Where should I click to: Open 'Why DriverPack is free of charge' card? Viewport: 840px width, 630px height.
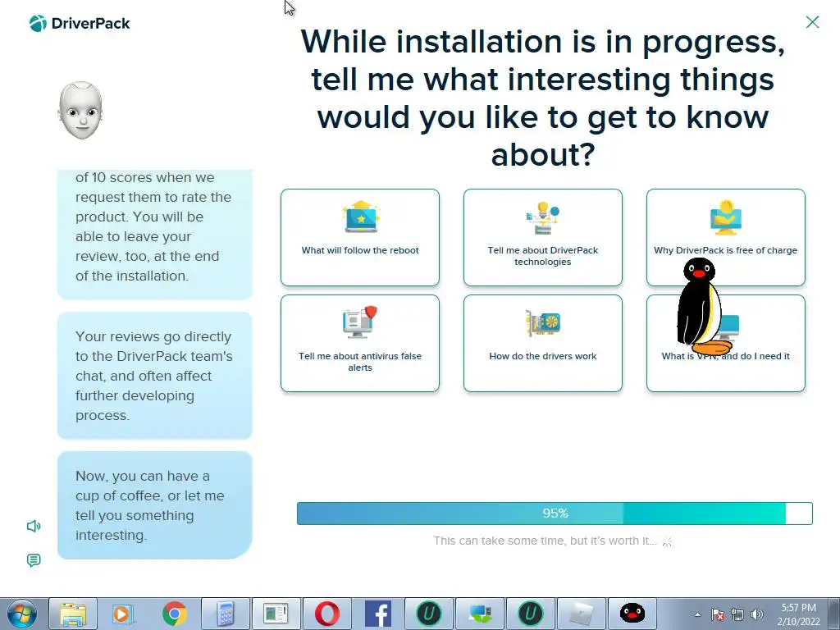pyautogui.click(x=725, y=237)
